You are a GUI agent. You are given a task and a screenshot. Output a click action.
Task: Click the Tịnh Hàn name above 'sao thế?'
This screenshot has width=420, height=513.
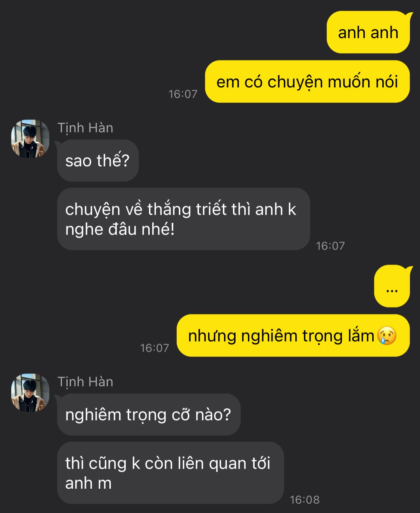(x=85, y=128)
